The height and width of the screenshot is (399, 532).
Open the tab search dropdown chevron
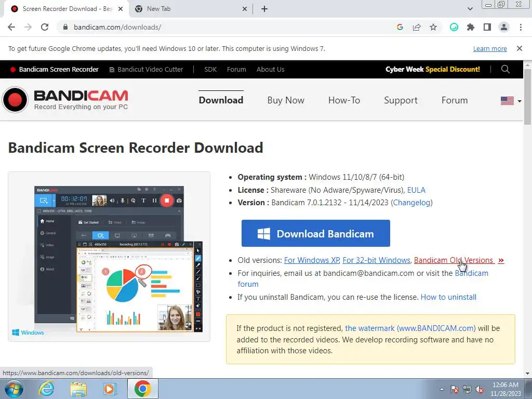470,9
